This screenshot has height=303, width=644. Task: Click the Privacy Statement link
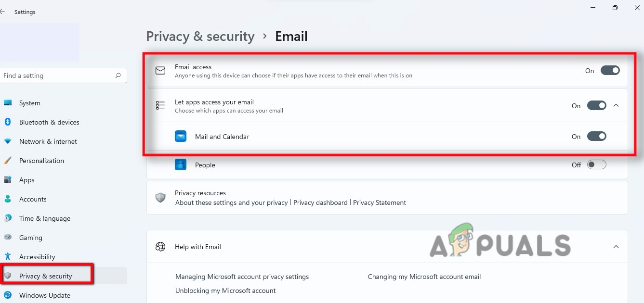point(380,202)
